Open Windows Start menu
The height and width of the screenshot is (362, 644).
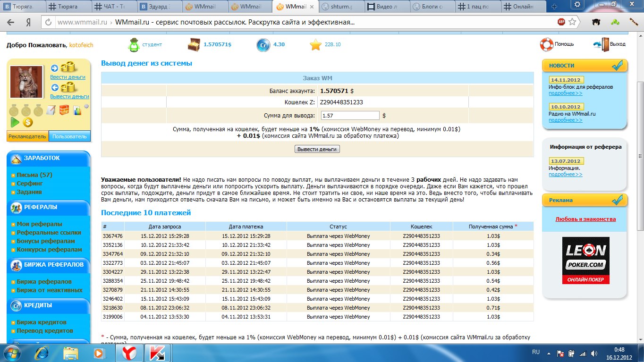pyautogui.click(x=13, y=353)
